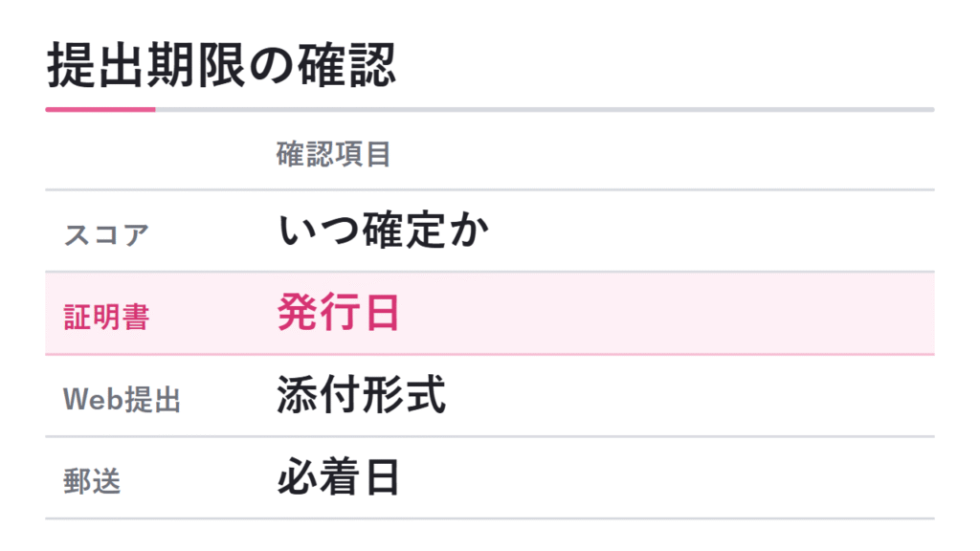
Task: Select the highlighted 証明書 row label
Action: pos(106,317)
